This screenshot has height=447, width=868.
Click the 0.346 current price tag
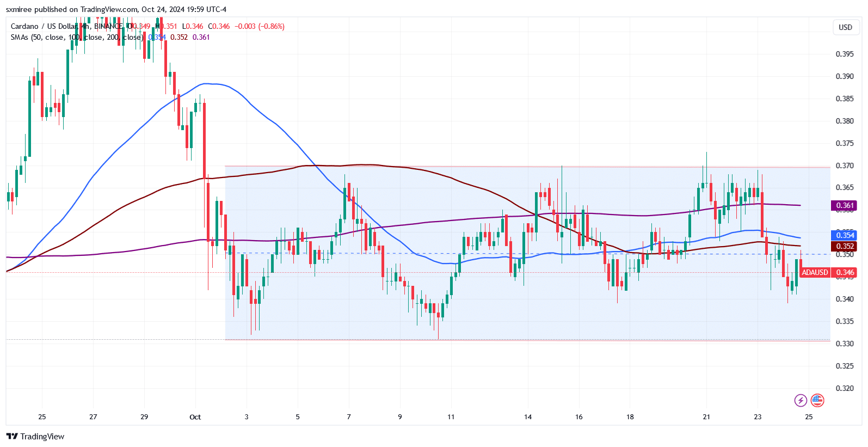pyautogui.click(x=845, y=272)
